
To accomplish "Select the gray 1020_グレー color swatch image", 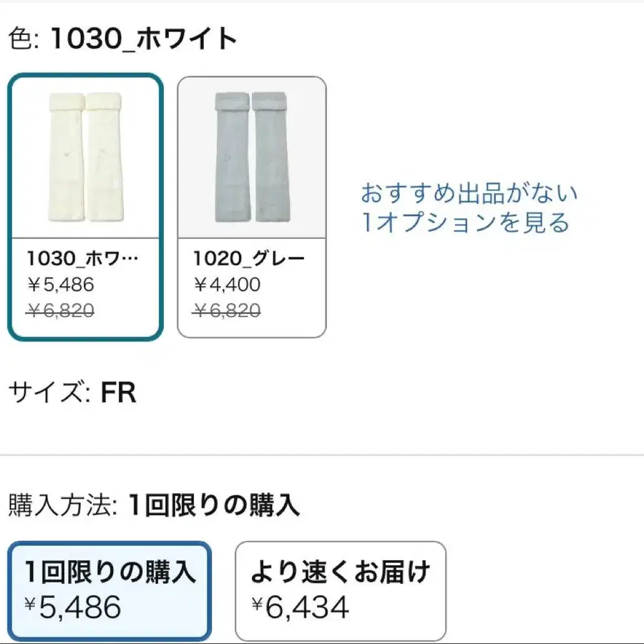I will pos(251,156).
